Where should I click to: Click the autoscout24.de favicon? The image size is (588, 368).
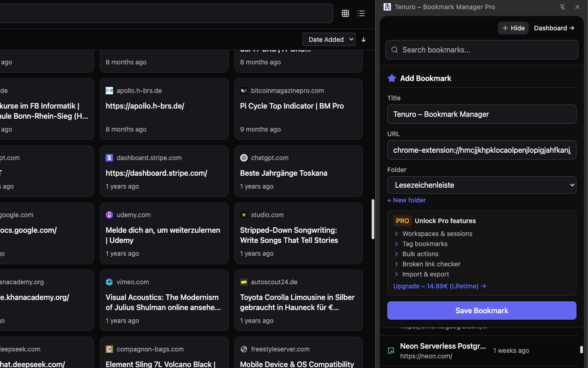(x=244, y=282)
